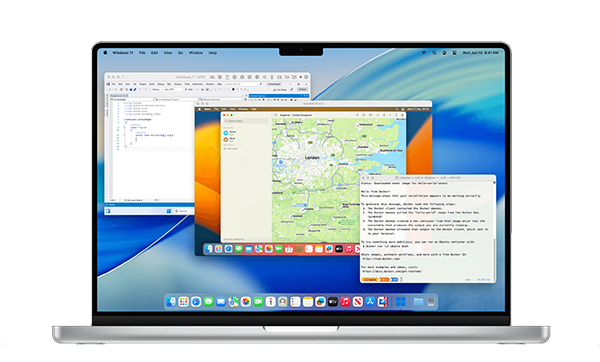The width and height of the screenshot is (600, 362).
Task: Open the docs.docker.com get-started link
Action: 392,271
